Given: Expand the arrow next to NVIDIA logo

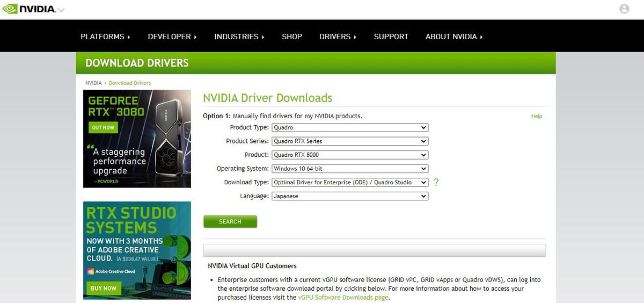Looking at the screenshot, I should pyautogui.click(x=61, y=10).
